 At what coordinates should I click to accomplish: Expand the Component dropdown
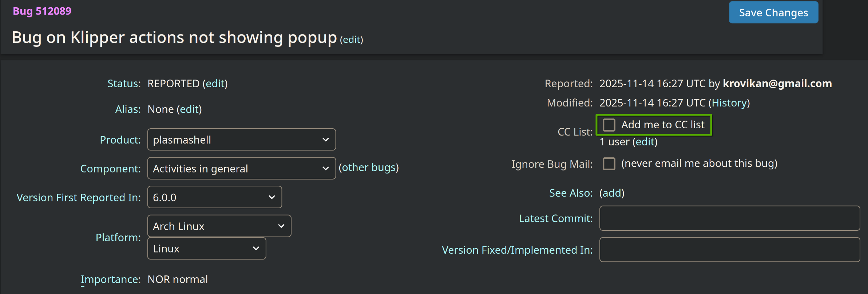(241, 168)
